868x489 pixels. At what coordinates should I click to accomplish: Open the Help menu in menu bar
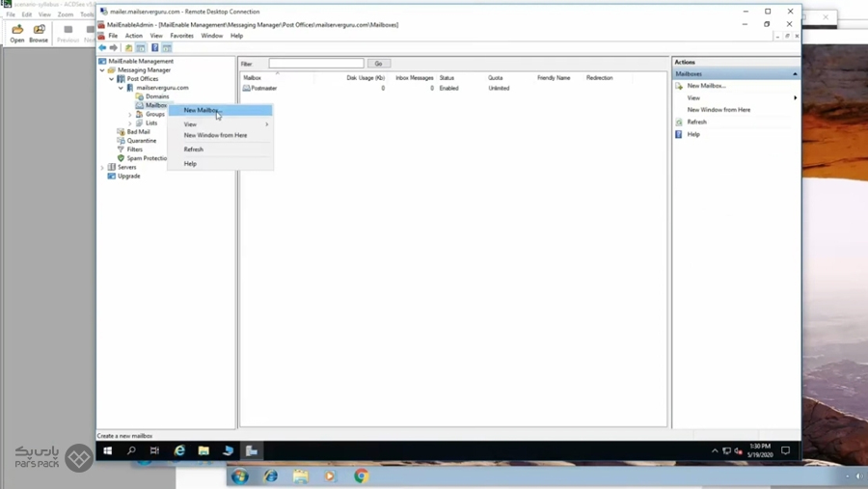pos(236,36)
